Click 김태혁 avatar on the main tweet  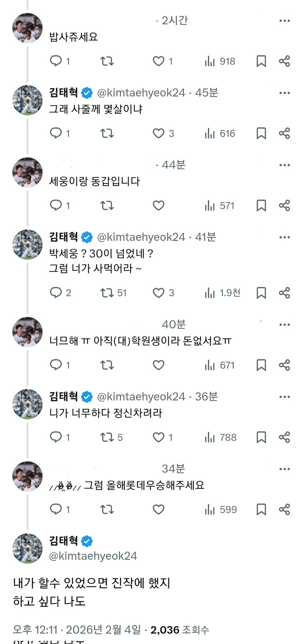point(27,548)
